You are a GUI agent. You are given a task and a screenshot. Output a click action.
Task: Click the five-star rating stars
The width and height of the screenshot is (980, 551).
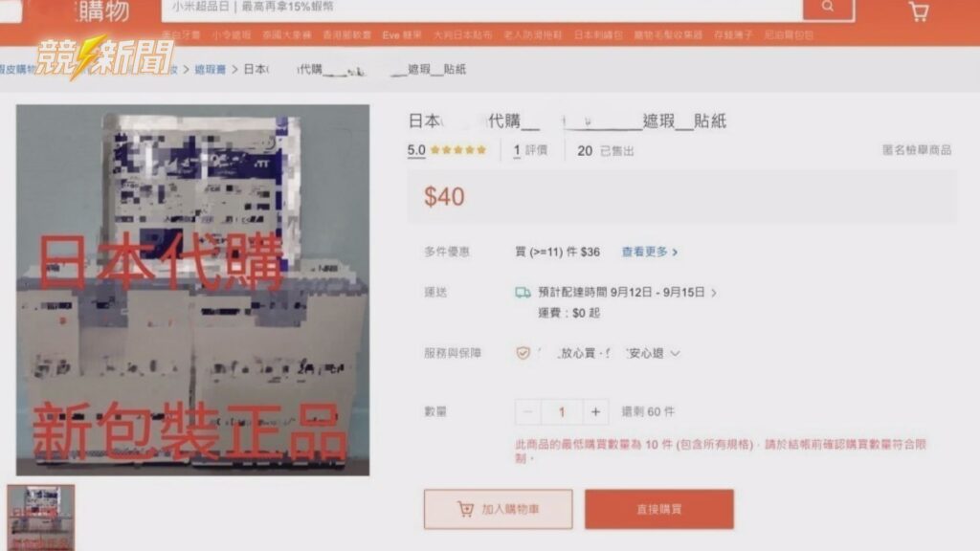[458, 150]
